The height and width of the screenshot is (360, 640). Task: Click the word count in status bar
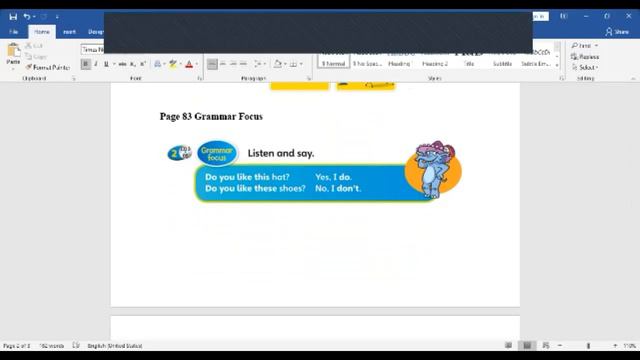coord(51,346)
